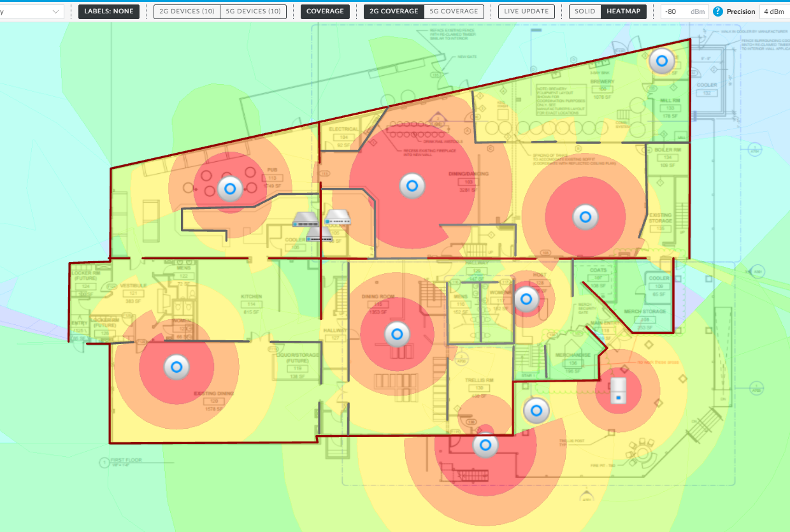Click the access point in Dining/Dancing hall
The height and width of the screenshot is (532, 790).
412,185
